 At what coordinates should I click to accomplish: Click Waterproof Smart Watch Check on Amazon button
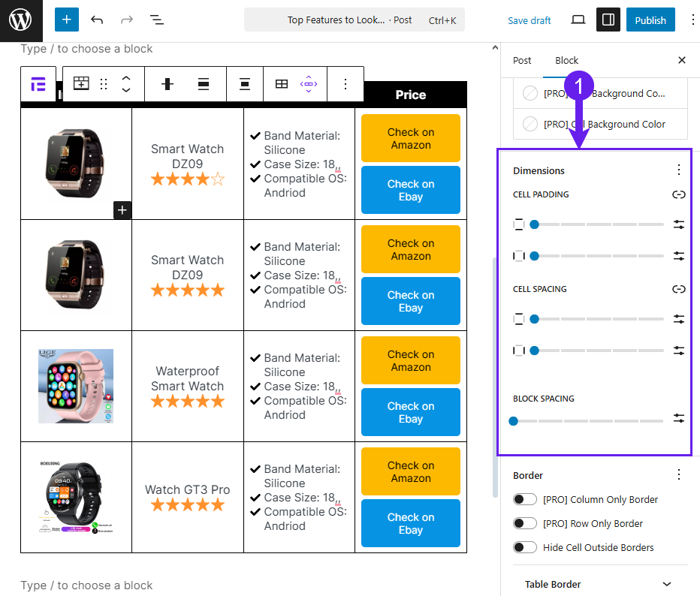click(411, 360)
